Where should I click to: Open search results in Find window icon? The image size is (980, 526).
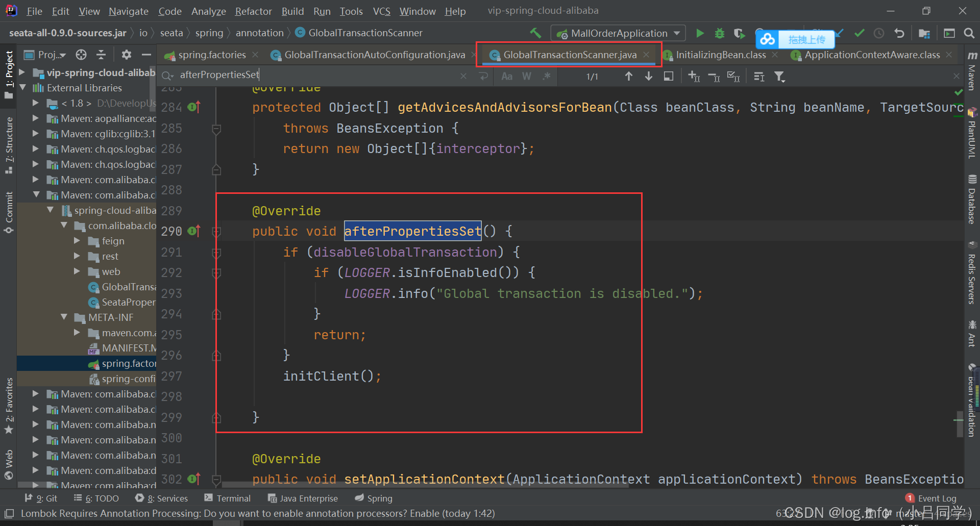(x=669, y=76)
